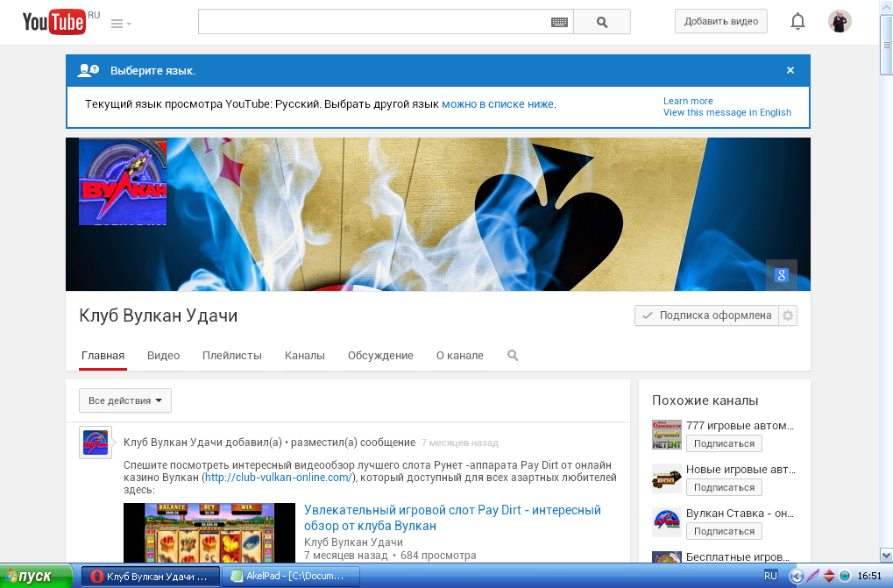
Task: Open subscription settings gear
Action: coord(788,315)
